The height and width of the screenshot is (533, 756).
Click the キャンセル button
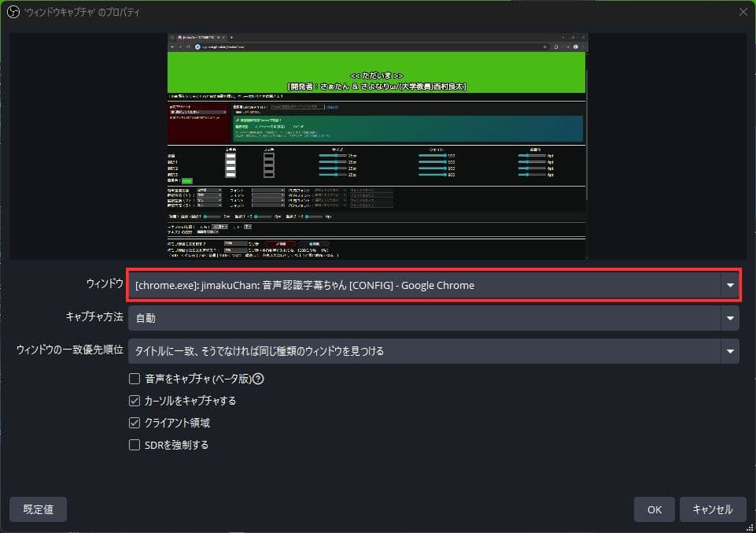click(712, 509)
